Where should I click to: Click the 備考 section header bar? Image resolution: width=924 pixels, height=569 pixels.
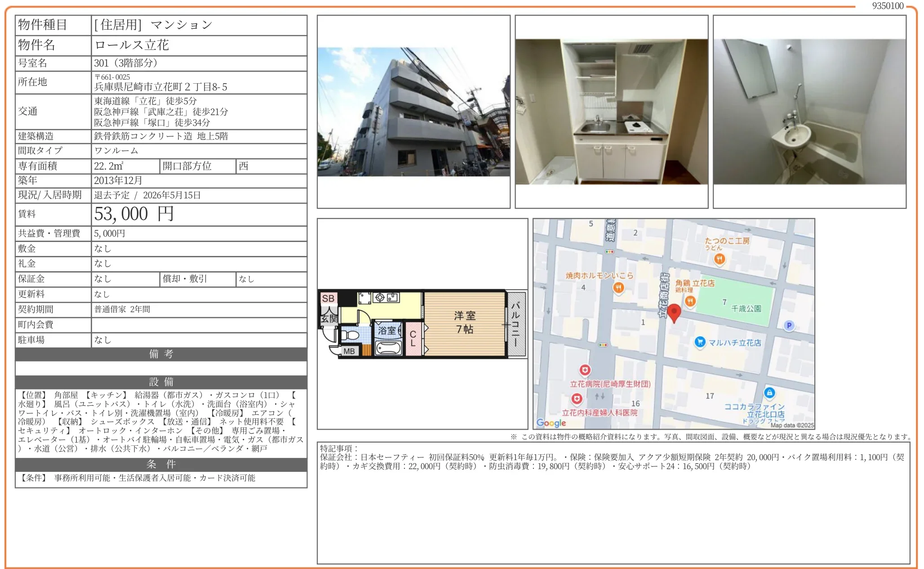point(161,354)
